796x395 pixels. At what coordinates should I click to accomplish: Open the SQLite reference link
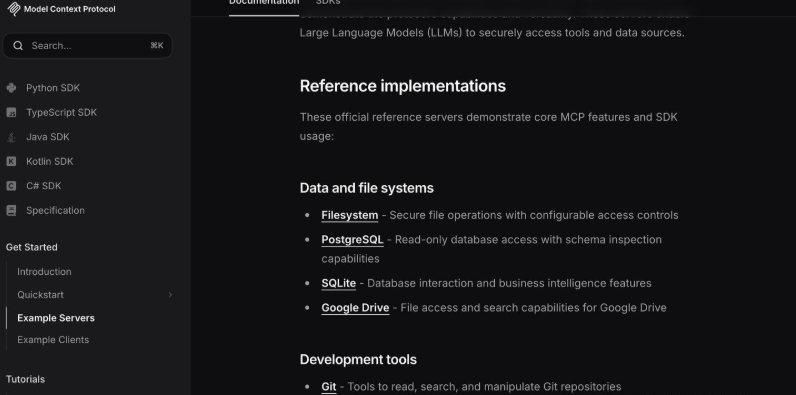pos(339,283)
